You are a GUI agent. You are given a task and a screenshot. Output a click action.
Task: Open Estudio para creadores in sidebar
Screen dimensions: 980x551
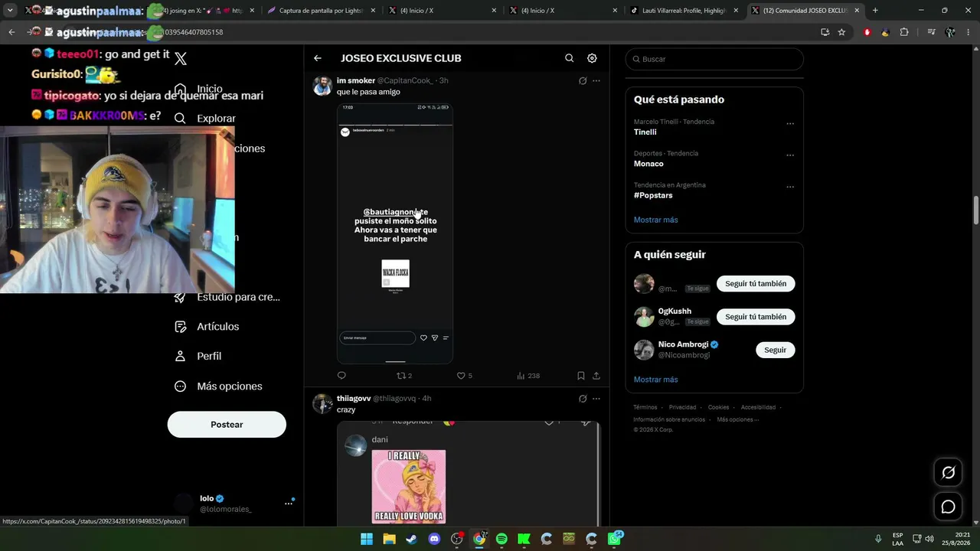pos(227,297)
